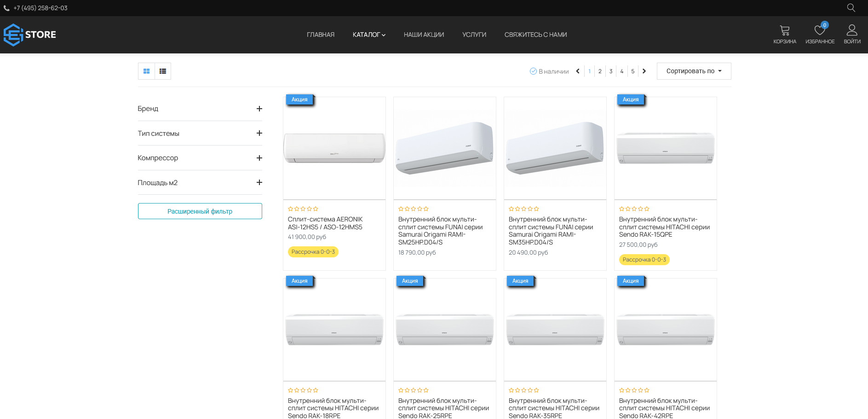Viewport: 868px width, 419px height.
Task: Go to next page arrow
Action: click(x=644, y=71)
